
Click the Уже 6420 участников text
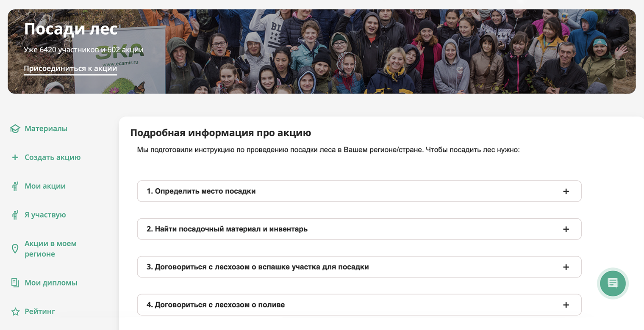tap(83, 50)
